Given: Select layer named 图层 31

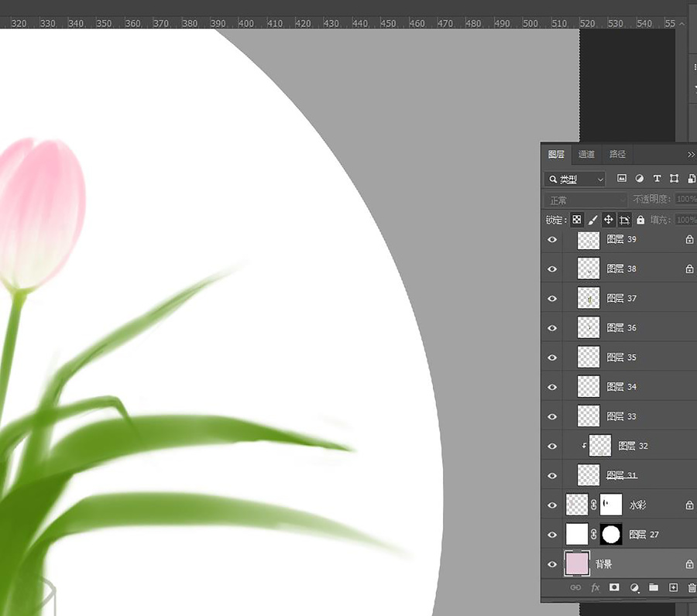Looking at the screenshot, I should point(621,476).
